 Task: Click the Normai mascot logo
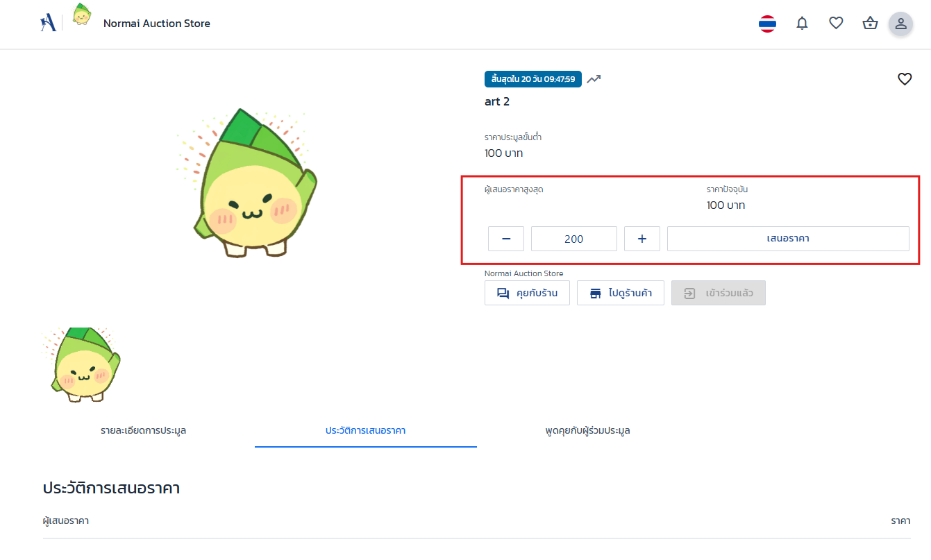pyautogui.click(x=81, y=15)
